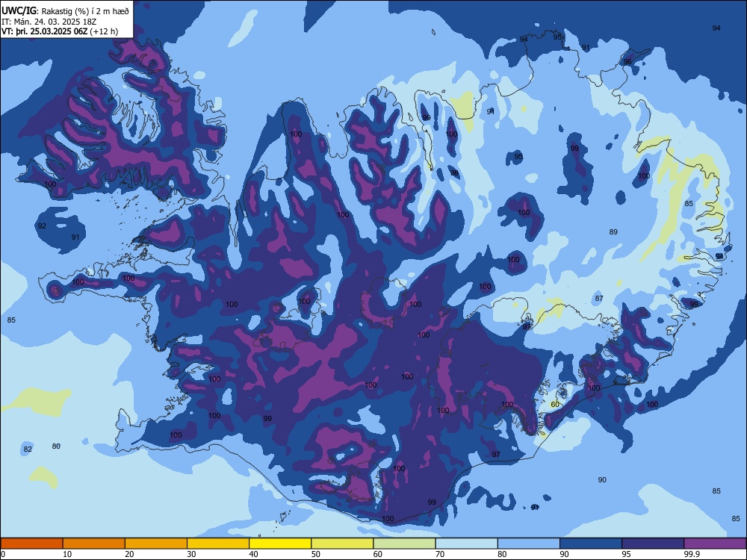Select the '89' humidity value on the map
The width and height of the screenshot is (747, 560).
(613, 232)
